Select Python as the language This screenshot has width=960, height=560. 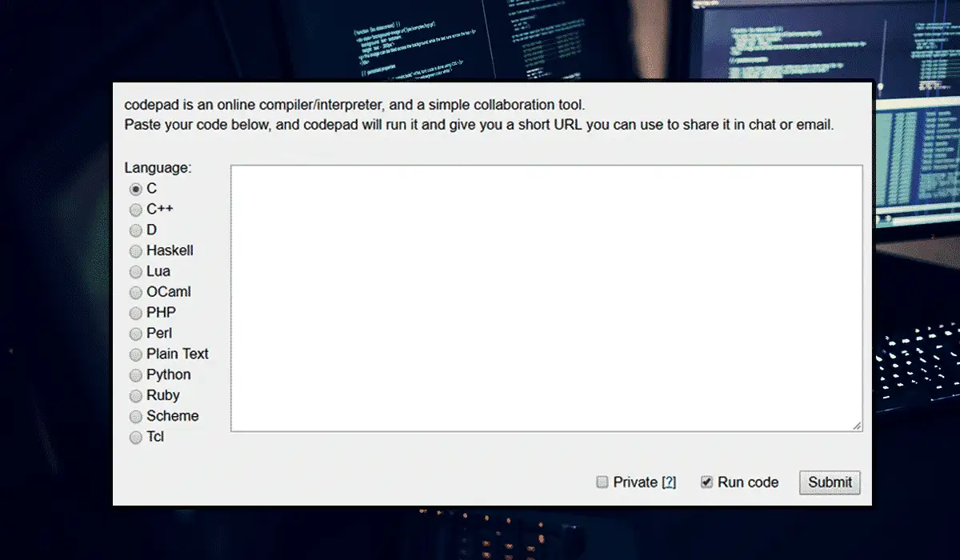135,375
